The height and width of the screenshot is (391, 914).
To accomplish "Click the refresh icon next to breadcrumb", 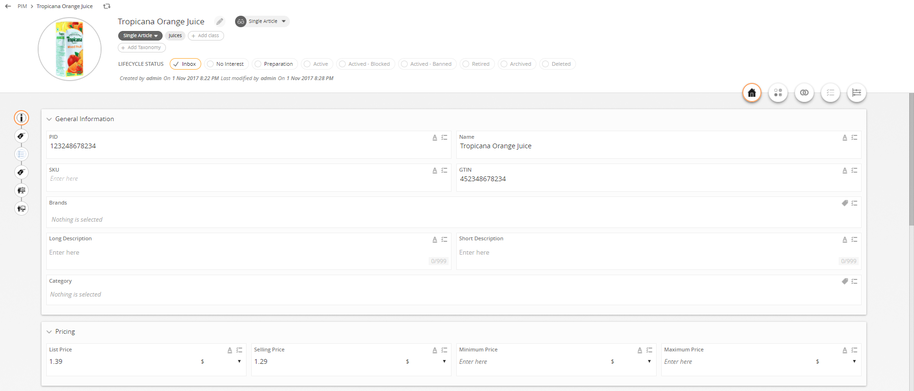I will tap(106, 6).
